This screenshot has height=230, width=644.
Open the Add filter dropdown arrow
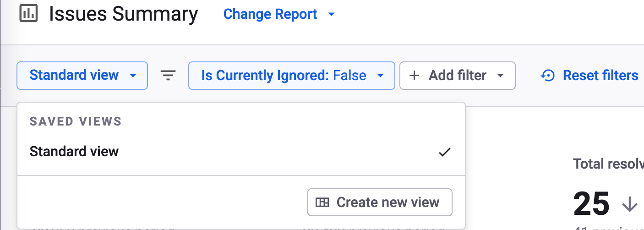[500, 76]
